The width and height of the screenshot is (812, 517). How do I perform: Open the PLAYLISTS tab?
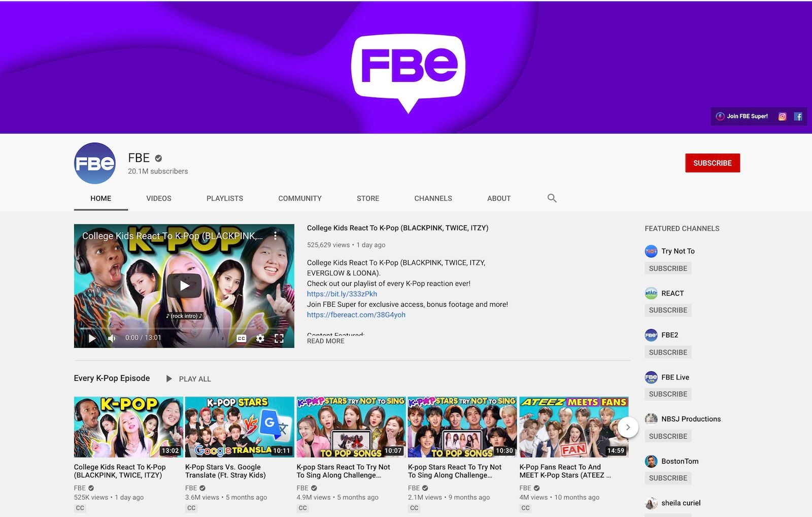point(225,199)
